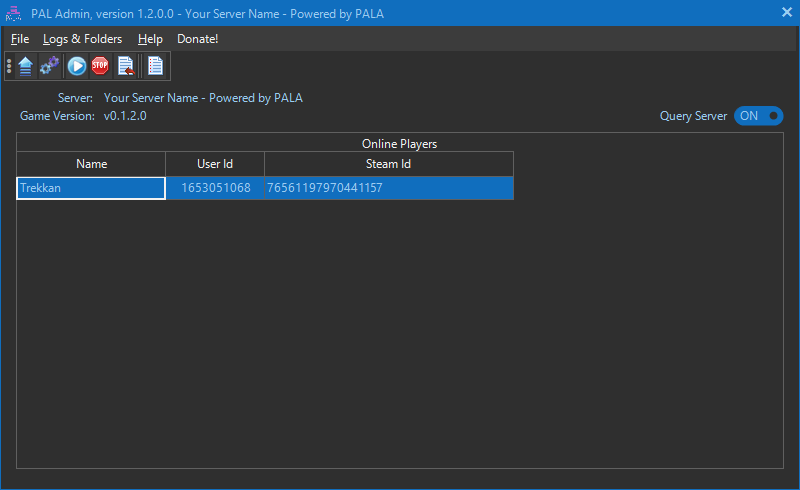Image resolution: width=800 pixels, height=490 pixels.
Task: Select the Trekkan player name cell
Action: tap(91, 188)
